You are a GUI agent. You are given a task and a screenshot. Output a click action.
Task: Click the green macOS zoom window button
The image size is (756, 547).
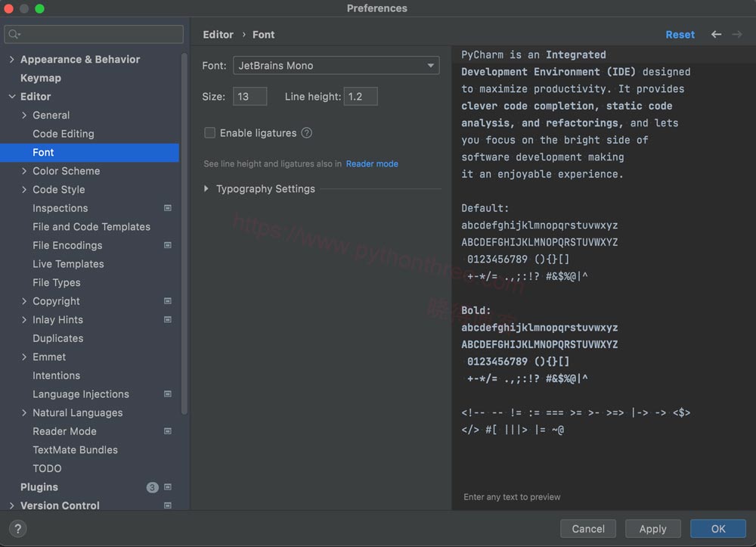(x=40, y=8)
